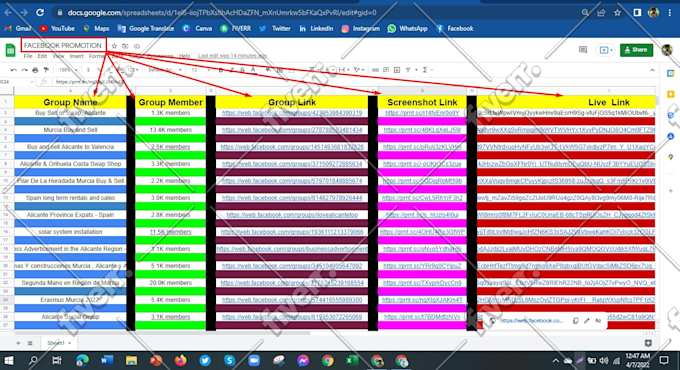Screen dimensions: 680x370
Task: Open screenshot link for Erasmus Murcia 2022 row
Action: [422, 300]
